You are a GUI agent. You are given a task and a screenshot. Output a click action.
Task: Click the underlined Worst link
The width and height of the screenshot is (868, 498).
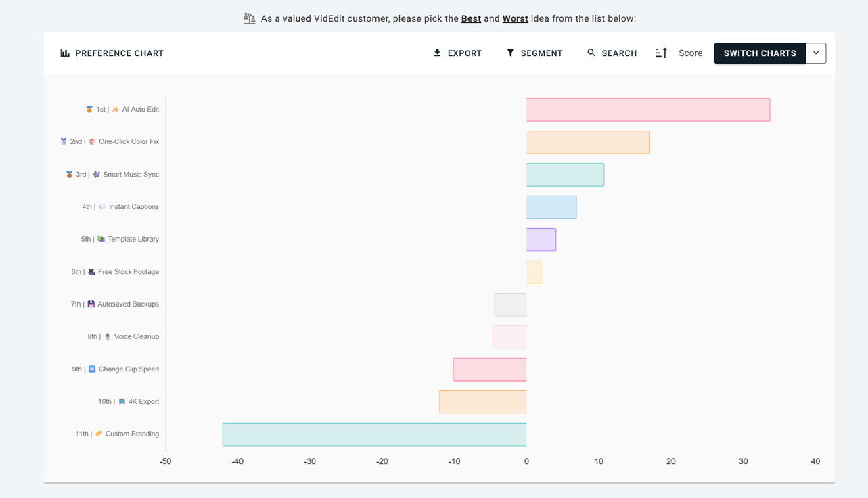(x=515, y=18)
